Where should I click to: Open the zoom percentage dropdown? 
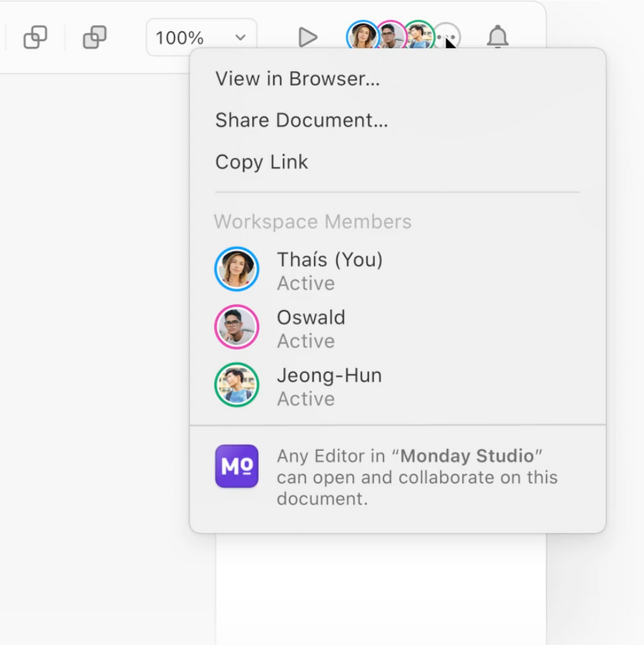click(241, 37)
